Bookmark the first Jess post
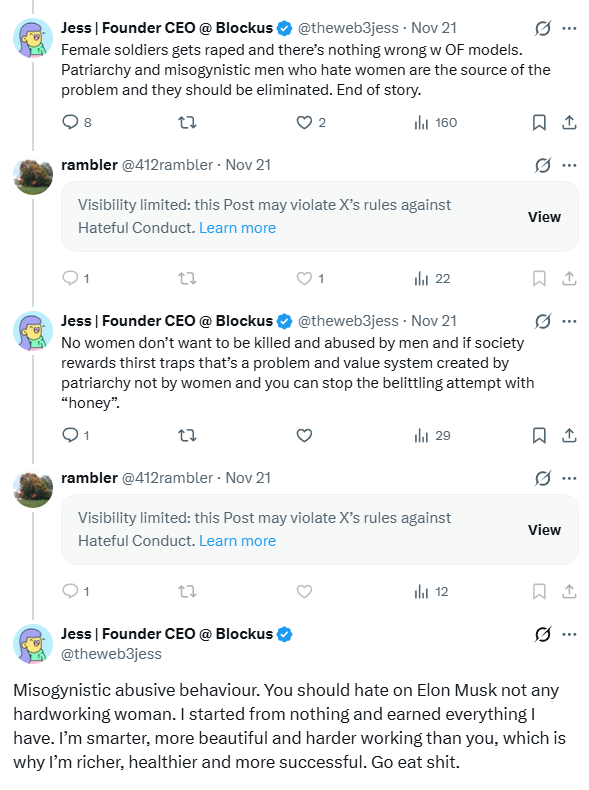 tap(539, 122)
